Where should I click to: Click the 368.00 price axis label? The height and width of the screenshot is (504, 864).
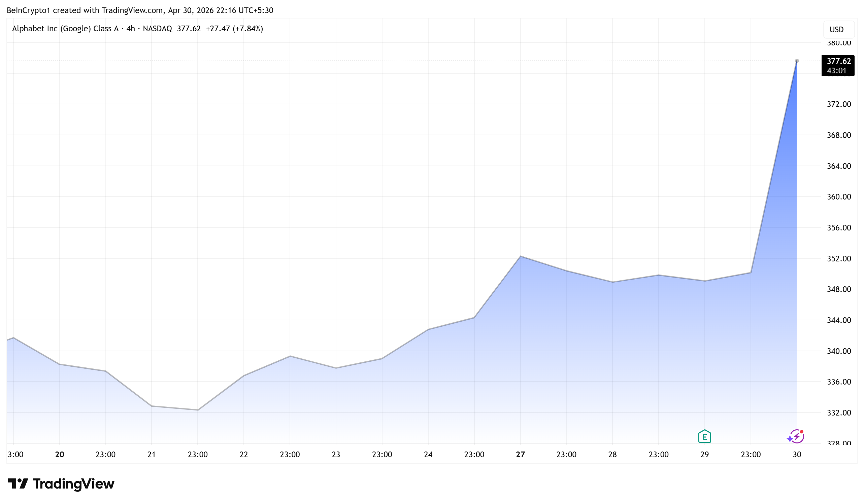[x=839, y=135]
